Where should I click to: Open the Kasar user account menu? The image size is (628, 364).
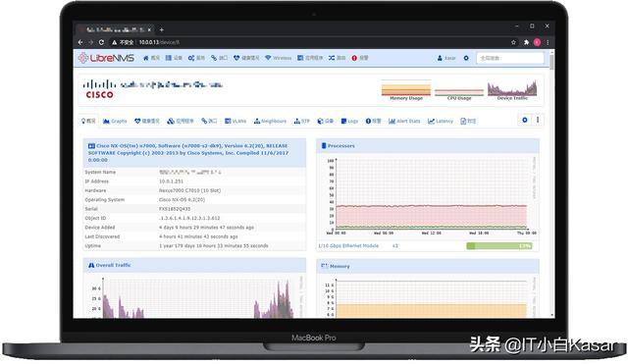(446, 58)
